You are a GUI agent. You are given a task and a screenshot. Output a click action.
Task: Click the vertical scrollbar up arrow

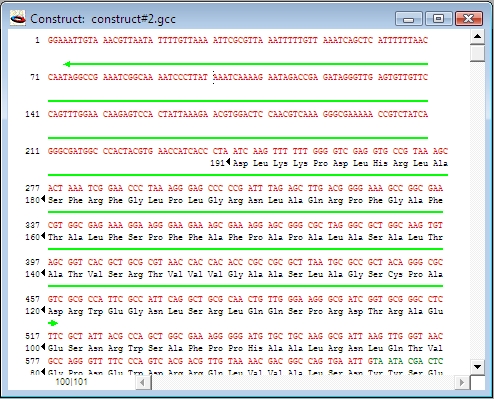(x=477, y=37)
